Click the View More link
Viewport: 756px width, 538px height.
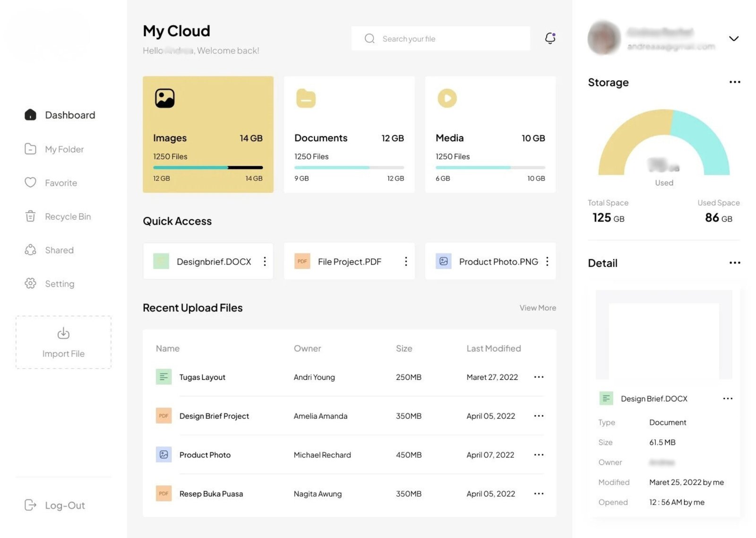tap(537, 308)
